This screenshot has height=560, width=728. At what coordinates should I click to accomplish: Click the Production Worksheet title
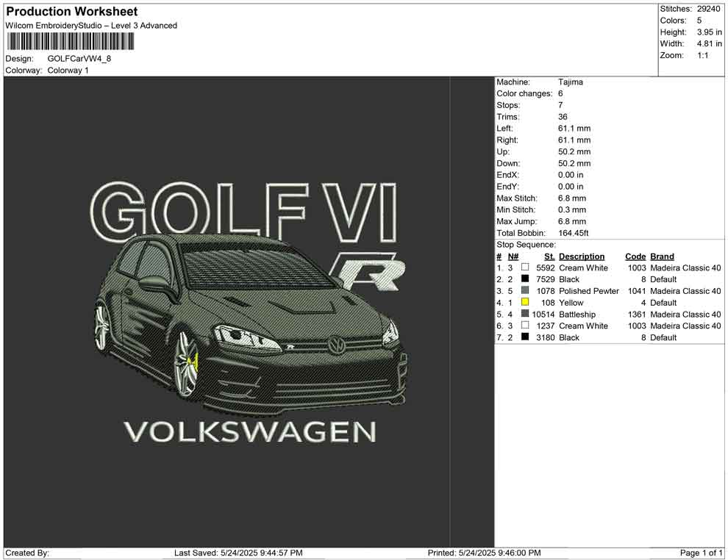(72, 12)
